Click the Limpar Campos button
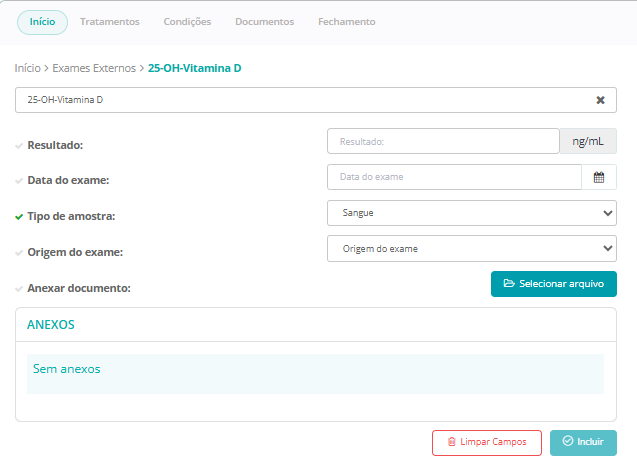Image resolution: width=637 pixels, height=473 pixels. (x=486, y=442)
